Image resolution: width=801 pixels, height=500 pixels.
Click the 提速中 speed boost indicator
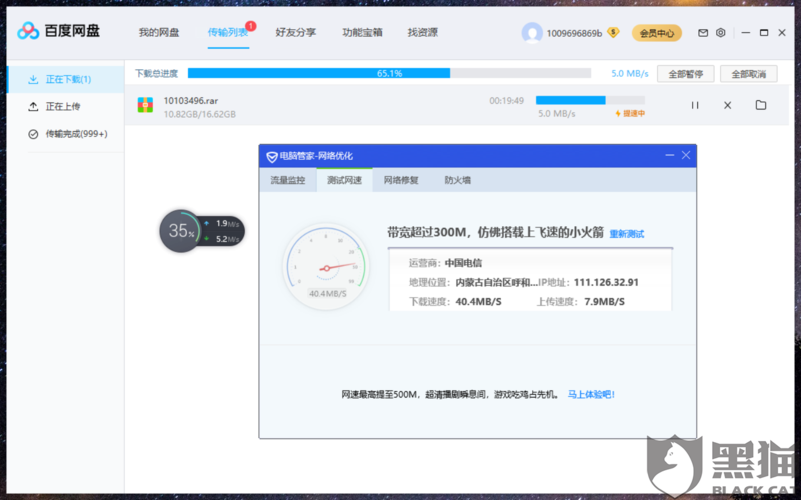click(x=630, y=113)
